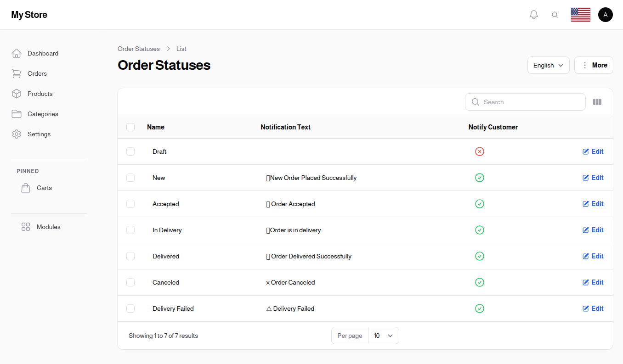Click the Categories folder icon
This screenshot has height=364, width=623.
(17, 114)
